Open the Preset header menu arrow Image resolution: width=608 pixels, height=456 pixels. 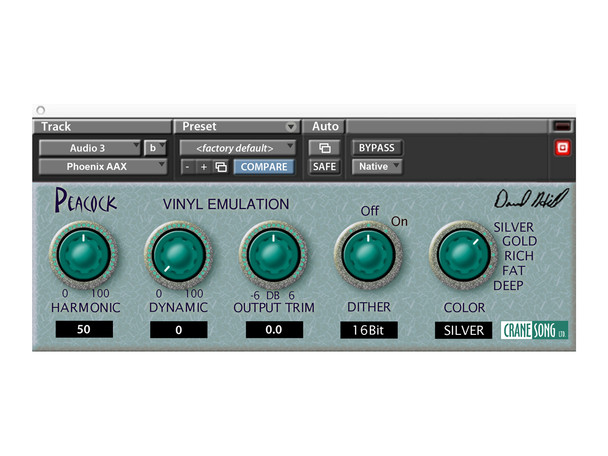[x=291, y=127]
